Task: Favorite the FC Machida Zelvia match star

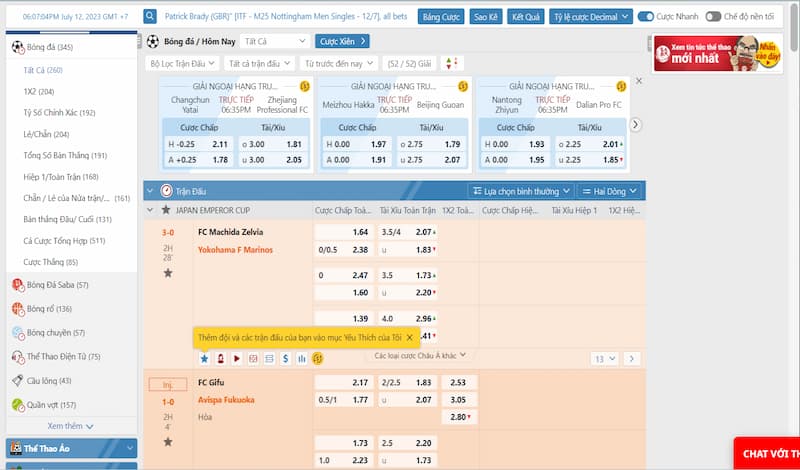Action: (167, 273)
